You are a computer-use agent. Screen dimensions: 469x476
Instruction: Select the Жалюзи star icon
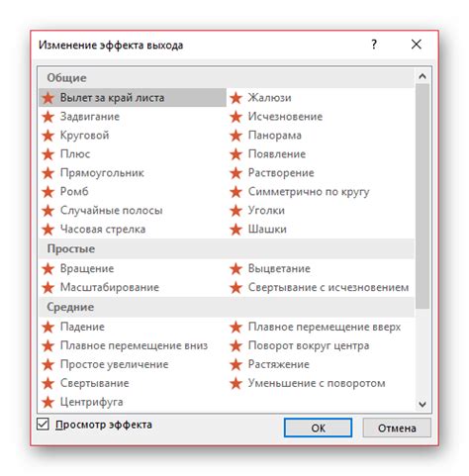(x=236, y=98)
